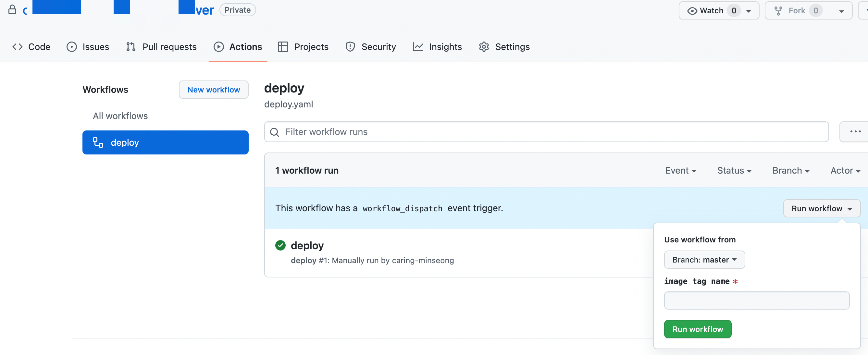Expand the Event filter dropdown
Viewport: 868px width, 355px height.
(x=680, y=170)
